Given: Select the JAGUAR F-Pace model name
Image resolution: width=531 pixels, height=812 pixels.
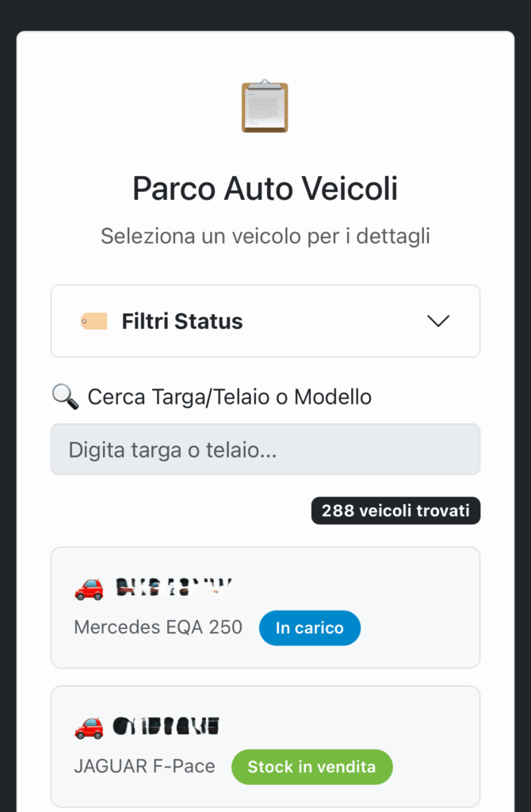Looking at the screenshot, I should click(144, 767).
